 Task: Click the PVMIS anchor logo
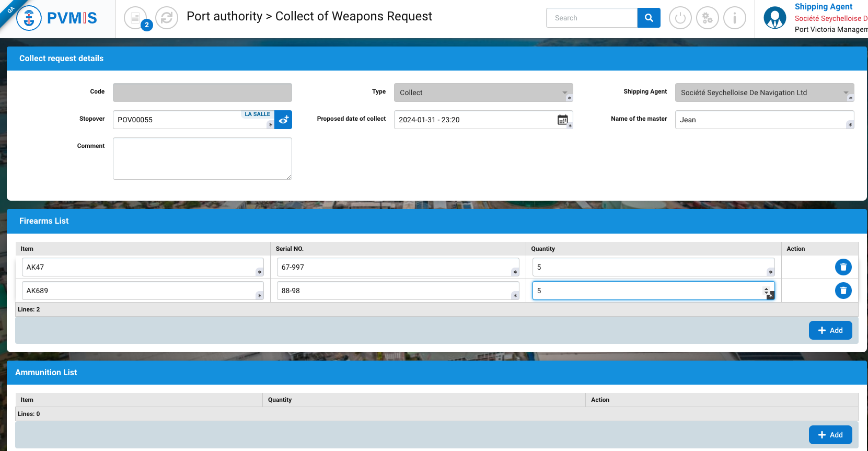click(29, 18)
